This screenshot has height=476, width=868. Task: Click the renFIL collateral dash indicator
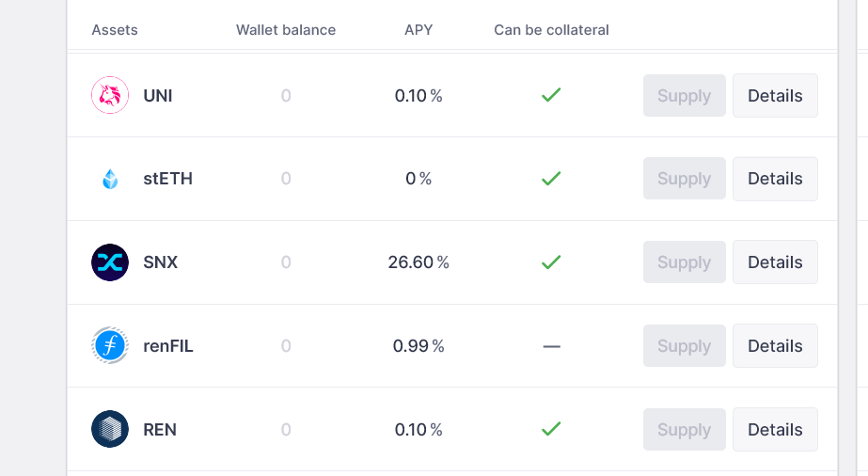tap(551, 346)
